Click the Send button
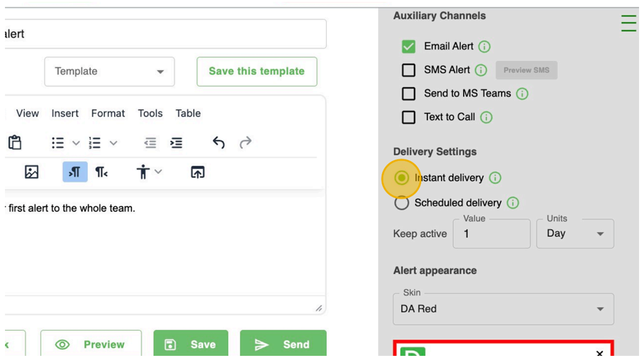Screen dimensions: 644x359 [283, 345]
